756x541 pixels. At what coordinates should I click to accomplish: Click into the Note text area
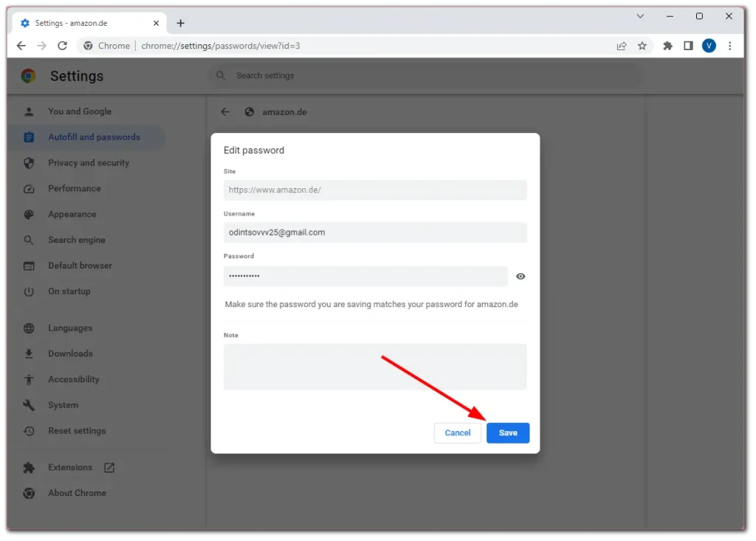pos(375,366)
